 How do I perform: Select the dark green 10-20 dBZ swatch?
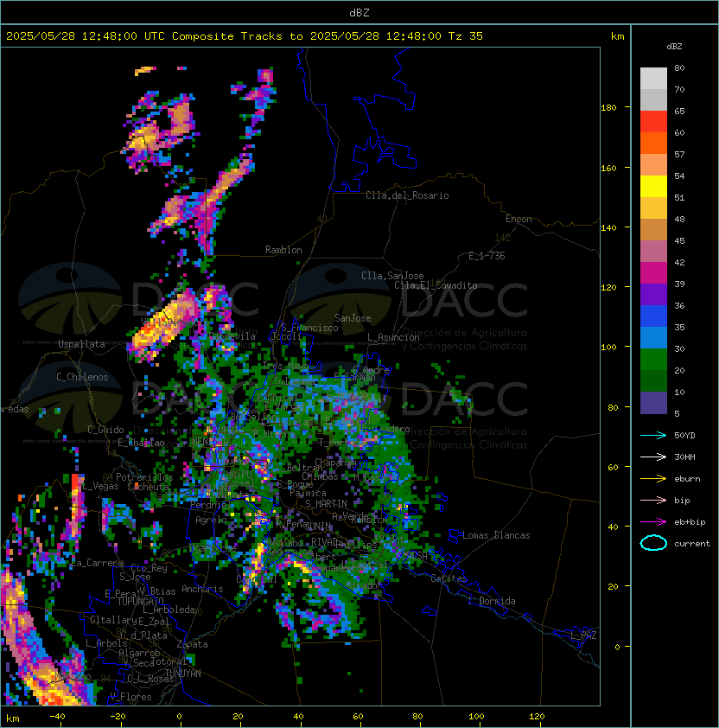point(653,380)
